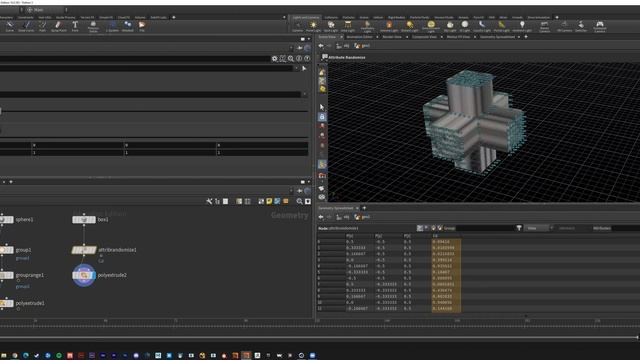This screenshot has width=640, height=360.
Task: Select the Curve shelf tool
Action: pyautogui.click(x=9, y=27)
